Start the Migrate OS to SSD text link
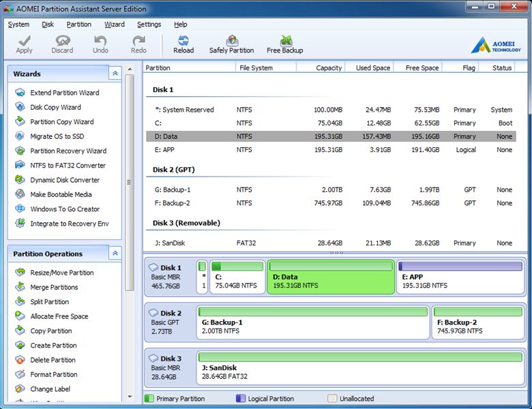The image size is (532, 409). [57, 136]
